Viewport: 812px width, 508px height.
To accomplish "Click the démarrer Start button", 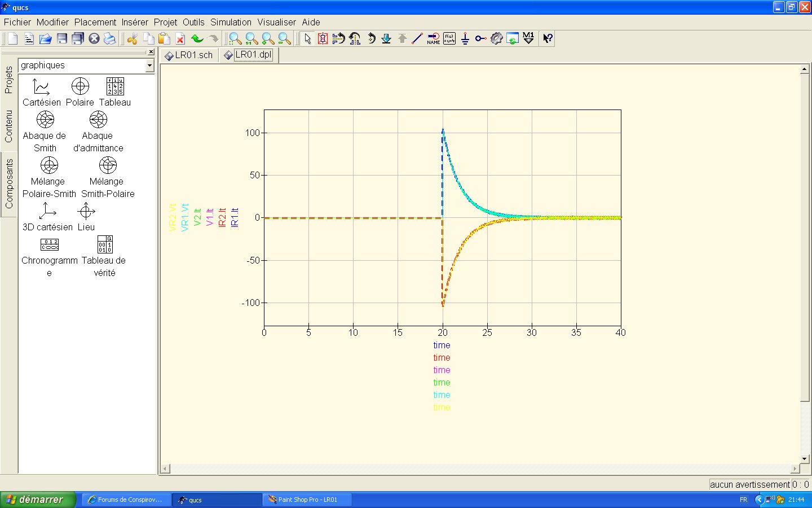I will click(x=38, y=500).
